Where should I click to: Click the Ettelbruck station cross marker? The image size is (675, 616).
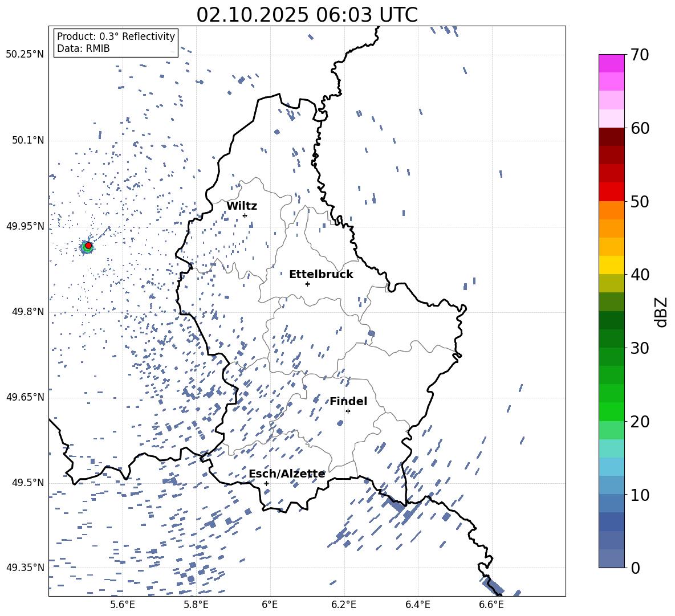pos(307,284)
